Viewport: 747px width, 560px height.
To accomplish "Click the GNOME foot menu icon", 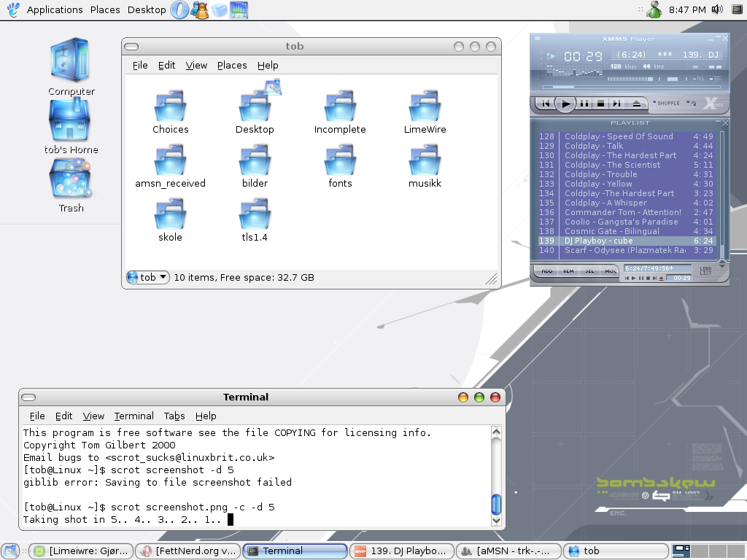I will point(13,9).
